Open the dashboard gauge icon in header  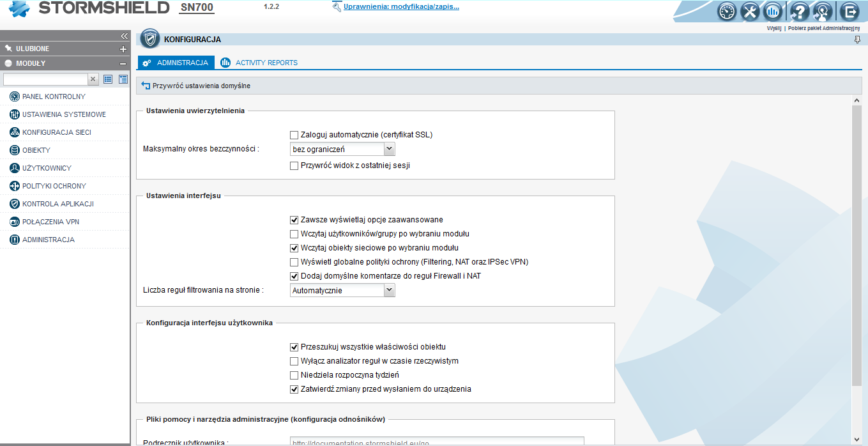[x=726, y=12]
